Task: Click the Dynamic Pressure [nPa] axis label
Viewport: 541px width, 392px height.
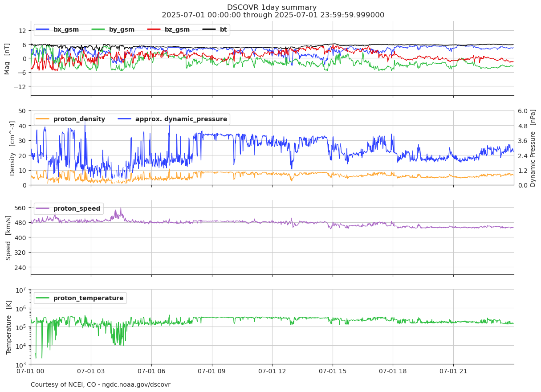Action: point(533,148)
